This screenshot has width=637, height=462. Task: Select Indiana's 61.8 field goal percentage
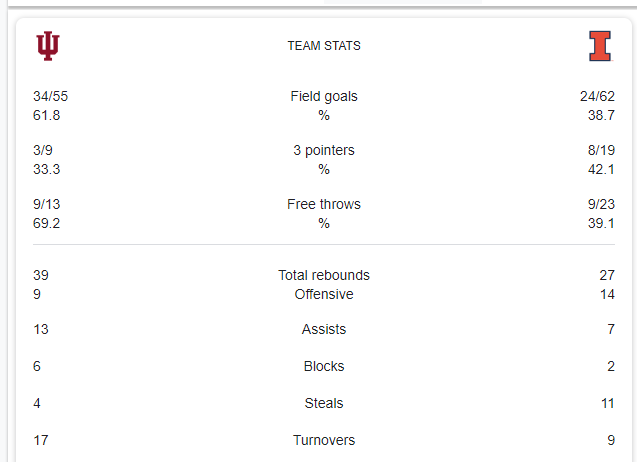tap(47, 116)
